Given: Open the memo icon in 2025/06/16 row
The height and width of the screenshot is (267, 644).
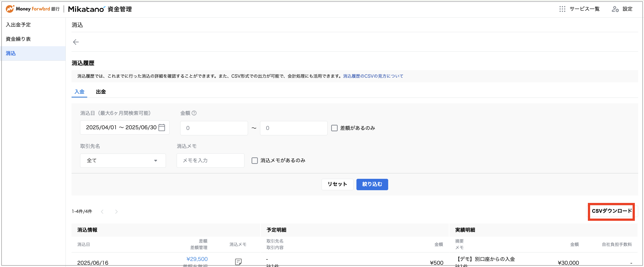Looking at the screenshot, I should (238, 262).
